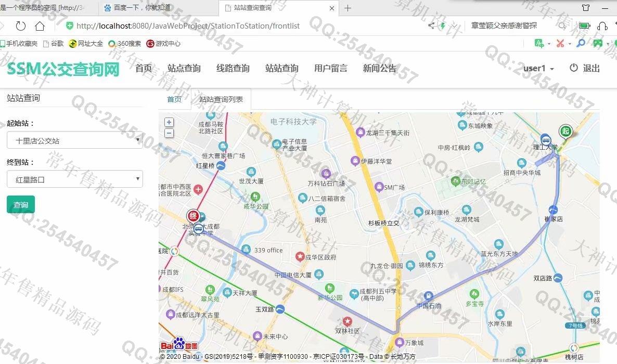
Task: Zoom out the map with minus button
Action: click(169, 134)
